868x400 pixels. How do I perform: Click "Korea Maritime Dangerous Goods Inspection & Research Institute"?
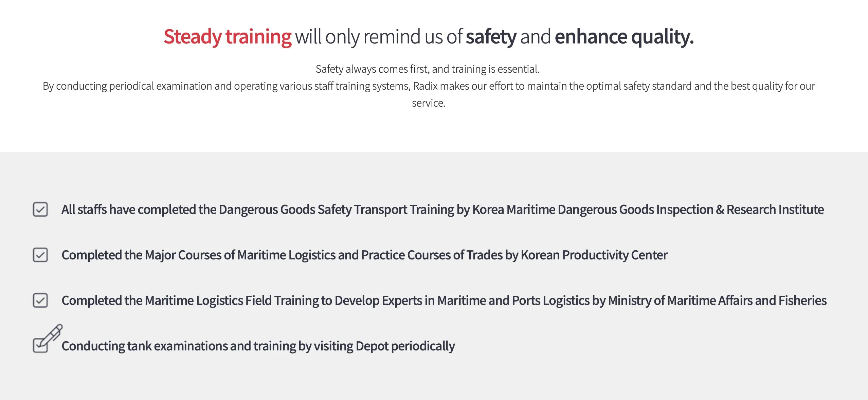[x=648, y=210]
